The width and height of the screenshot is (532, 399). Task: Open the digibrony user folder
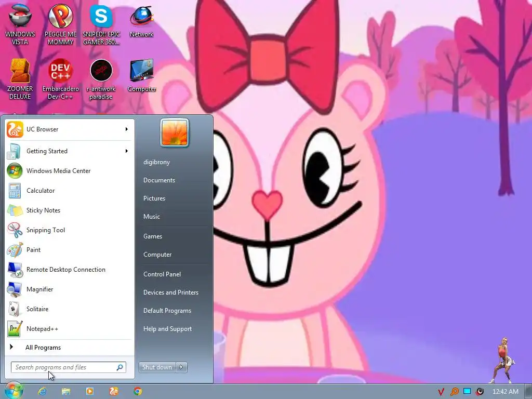[x=156, y=162]
